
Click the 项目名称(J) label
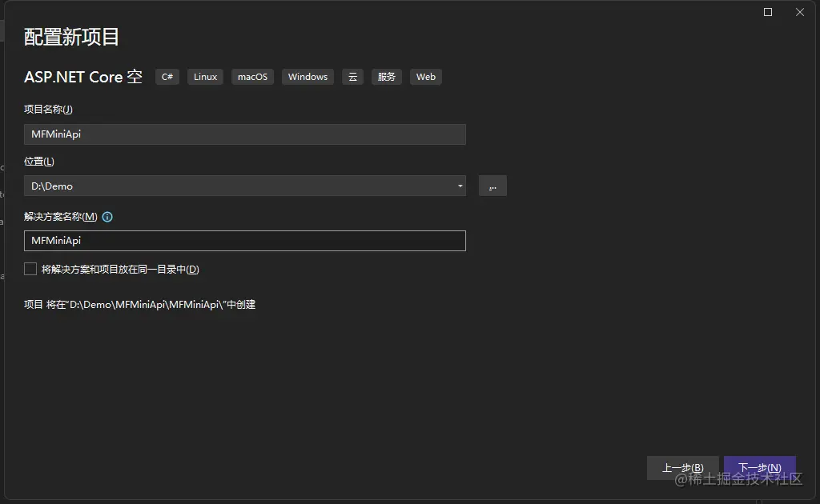click(x=48, y=109)
